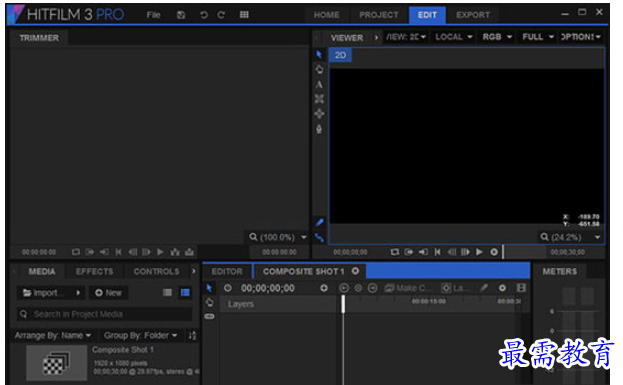Open the FULL quality dropdown

pos(538,37)
